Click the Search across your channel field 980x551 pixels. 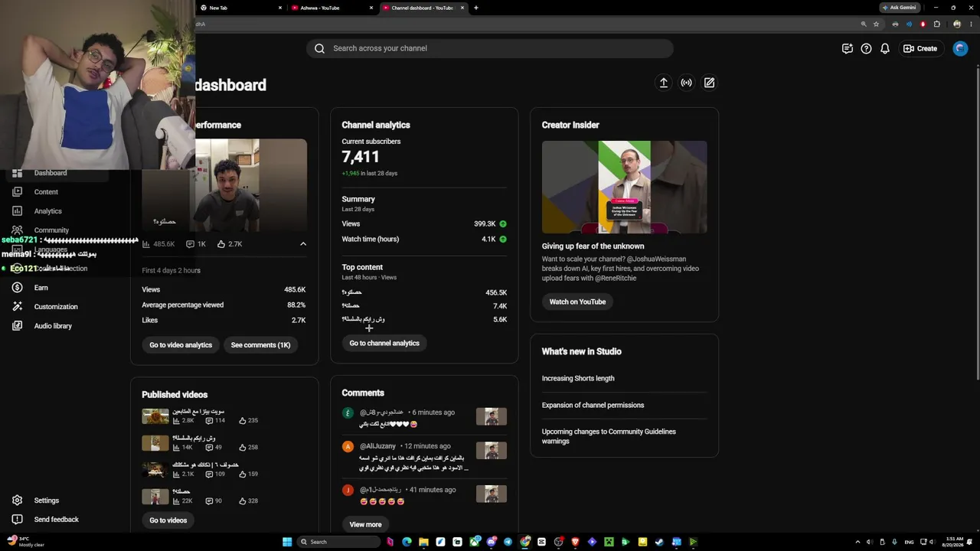490,48
